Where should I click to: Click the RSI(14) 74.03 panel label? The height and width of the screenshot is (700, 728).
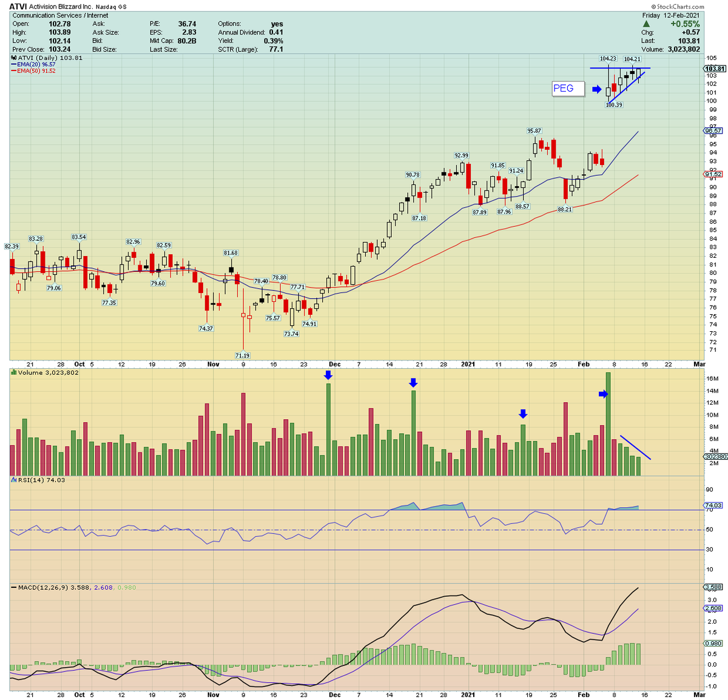coord(38,480)
